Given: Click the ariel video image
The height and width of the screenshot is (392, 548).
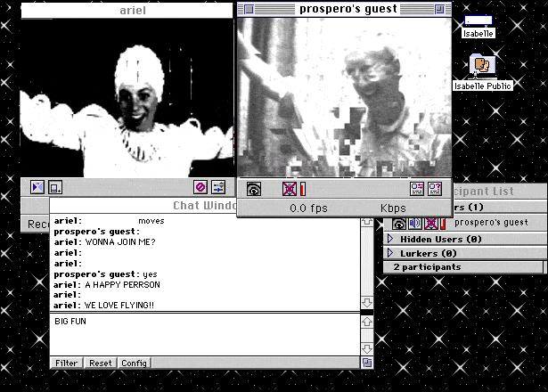Looking at the screenshot, I should point(127,98).
